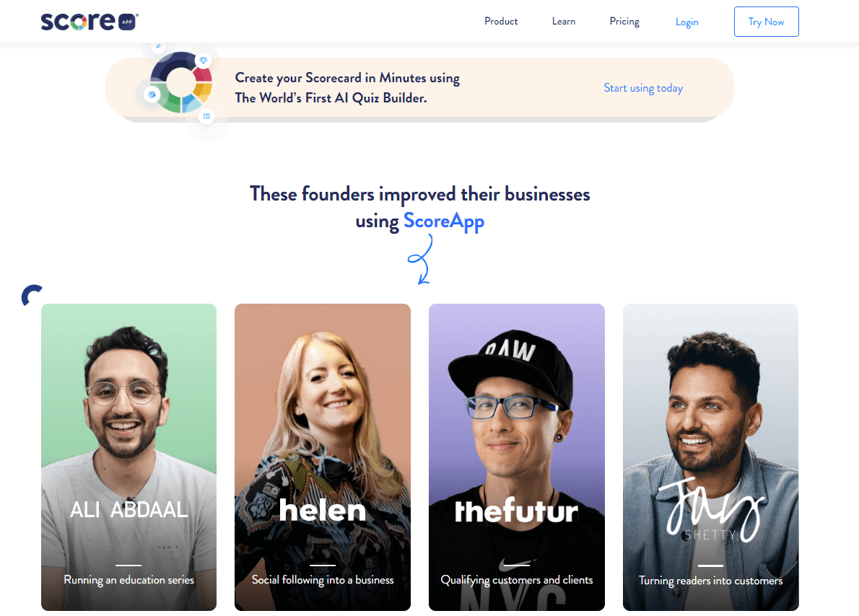
Task: Click the ScoreApp logo in header
Action: (x=90, y=22)
